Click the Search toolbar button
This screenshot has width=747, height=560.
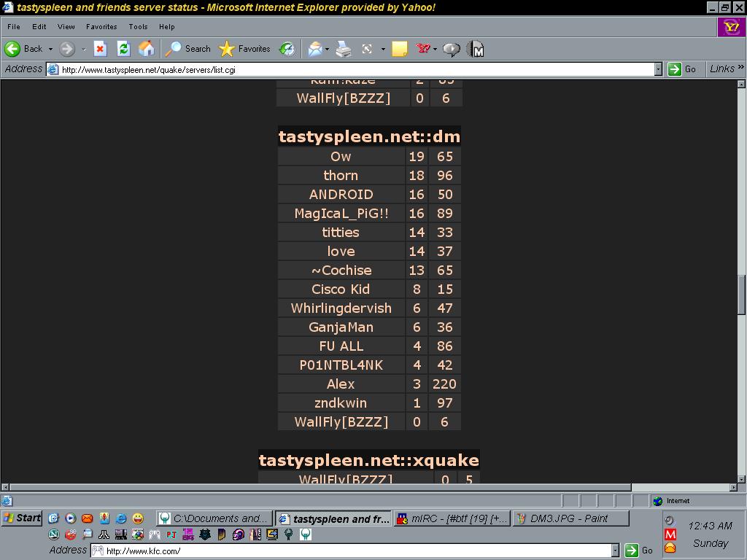(188, 49)
